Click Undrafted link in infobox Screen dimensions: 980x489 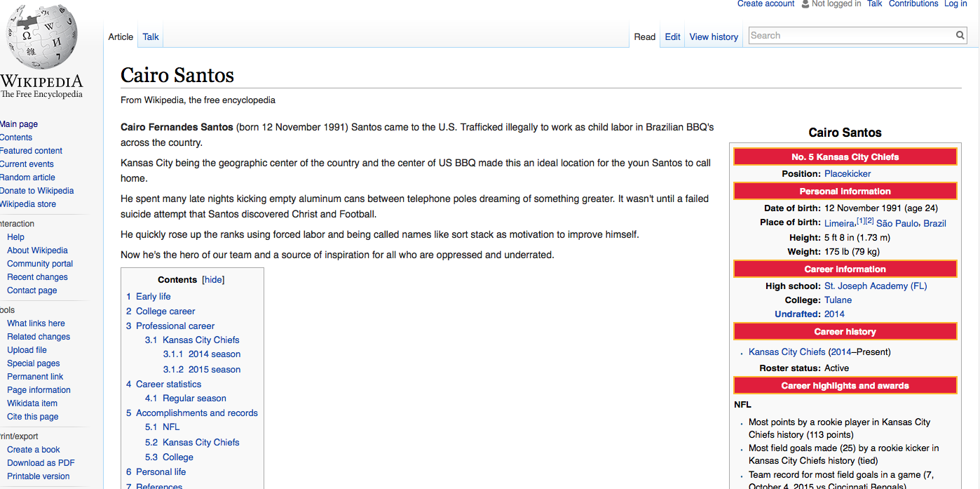796,314
